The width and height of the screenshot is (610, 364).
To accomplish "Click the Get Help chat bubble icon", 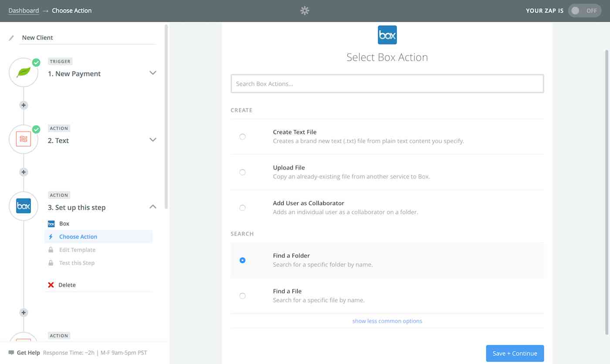I will click(x=11, y=353).
